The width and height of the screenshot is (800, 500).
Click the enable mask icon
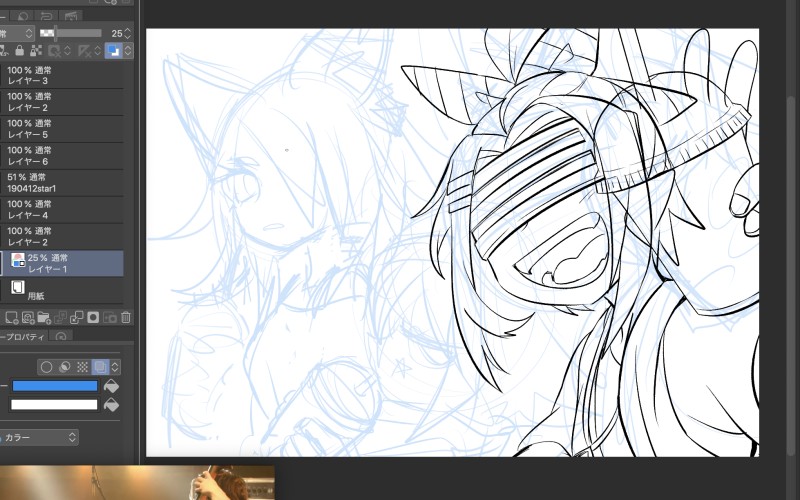(53, 51)
